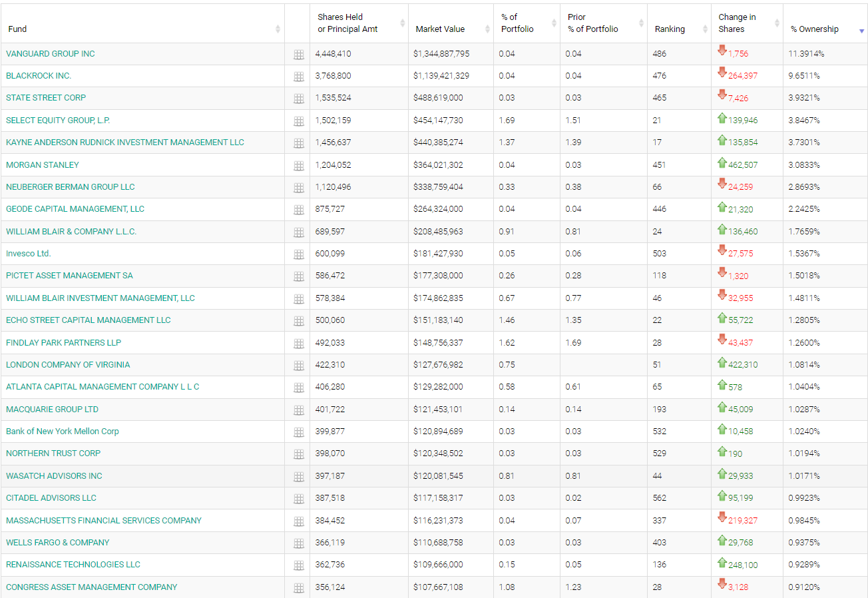Open grid icon for William Blair & Company row
The height and width of the screenshot is (598, 868).
[298, 232]
